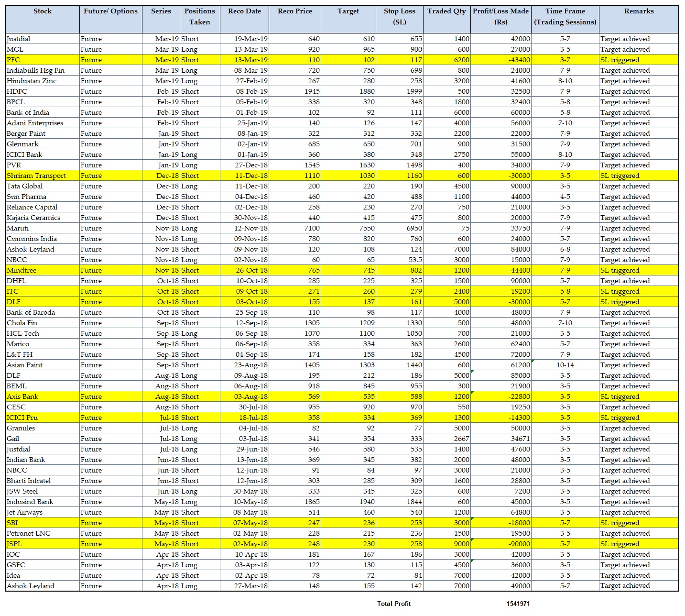The height and width of the screenshot is (616, 685).
Task: Select the IOC stock cell
Action: pos(43,554)
